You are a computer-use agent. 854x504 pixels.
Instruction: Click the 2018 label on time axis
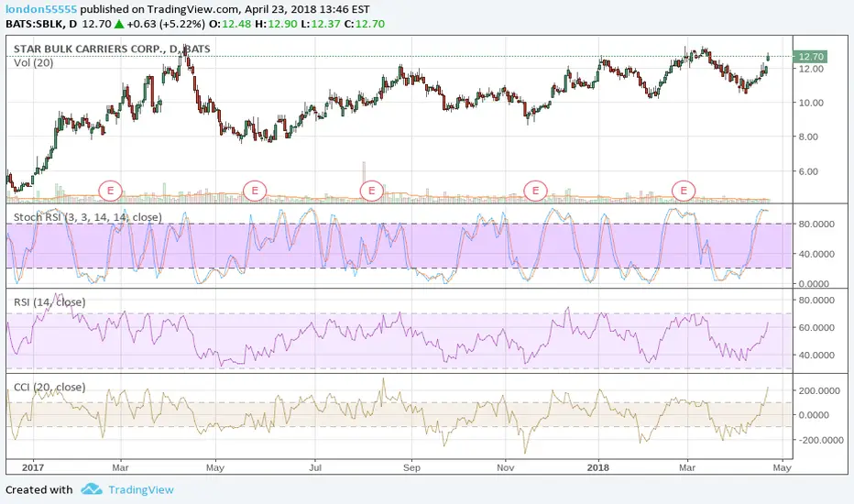[x=598, y=467]
